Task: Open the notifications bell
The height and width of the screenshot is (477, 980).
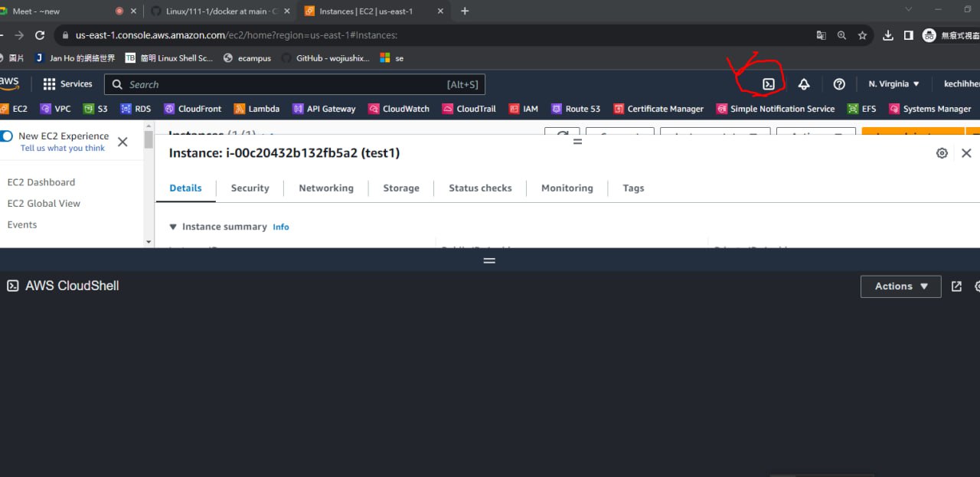Action: pos(804,84)
